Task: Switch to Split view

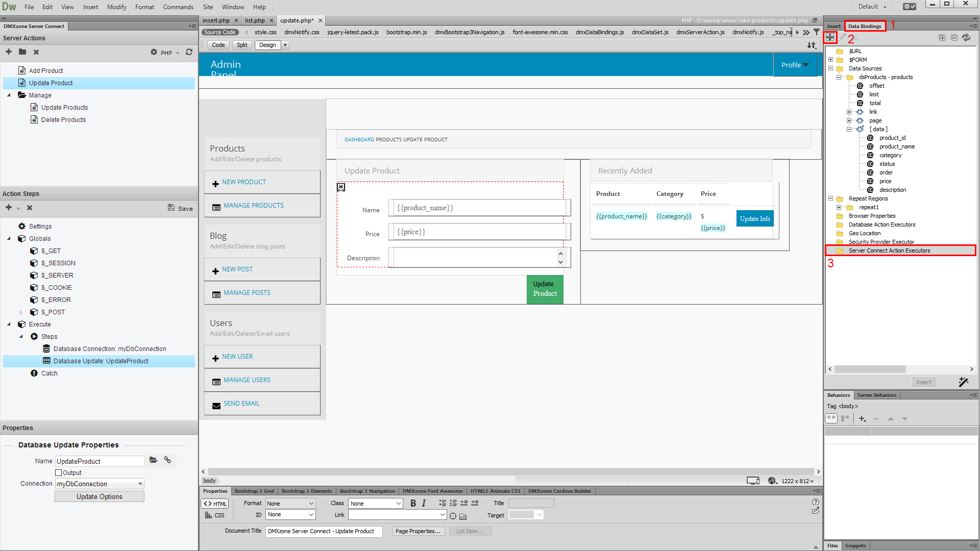Action: tap(242, 45)
